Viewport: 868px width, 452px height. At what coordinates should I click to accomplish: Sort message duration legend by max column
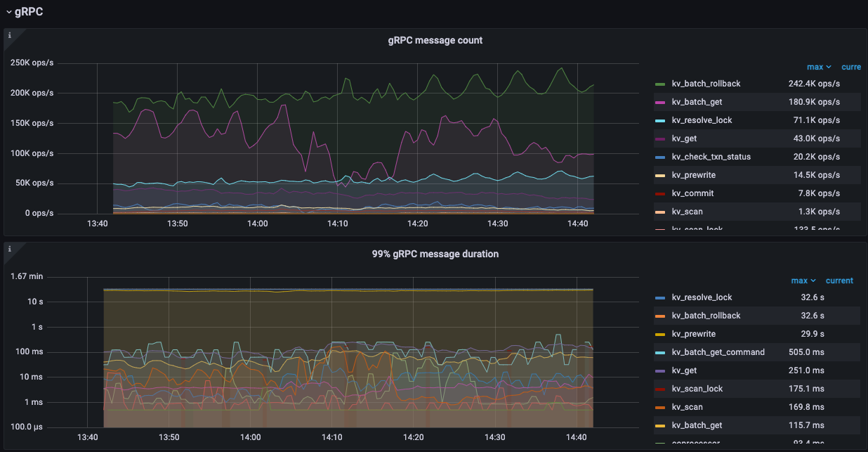[803, 280]
